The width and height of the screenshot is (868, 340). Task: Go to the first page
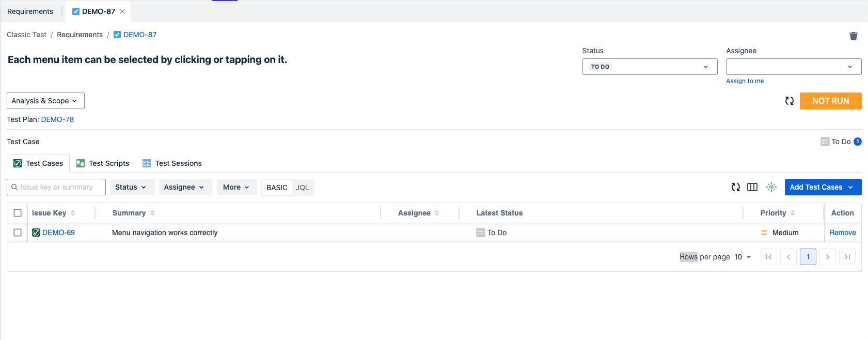tap(768, 257)
